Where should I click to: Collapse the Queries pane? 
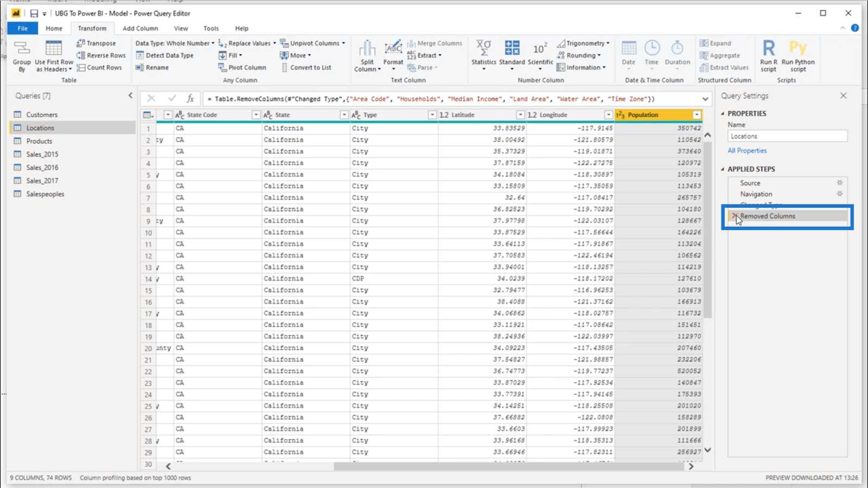pos(130,95)
